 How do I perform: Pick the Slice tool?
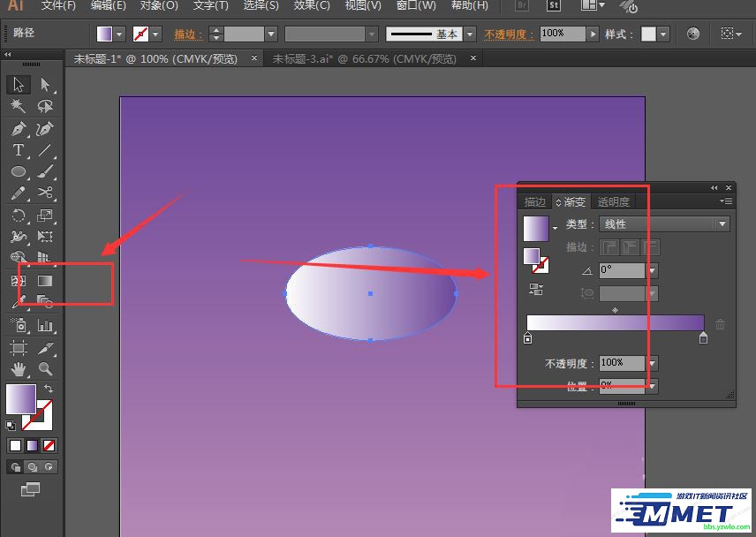tap(45, 348)
